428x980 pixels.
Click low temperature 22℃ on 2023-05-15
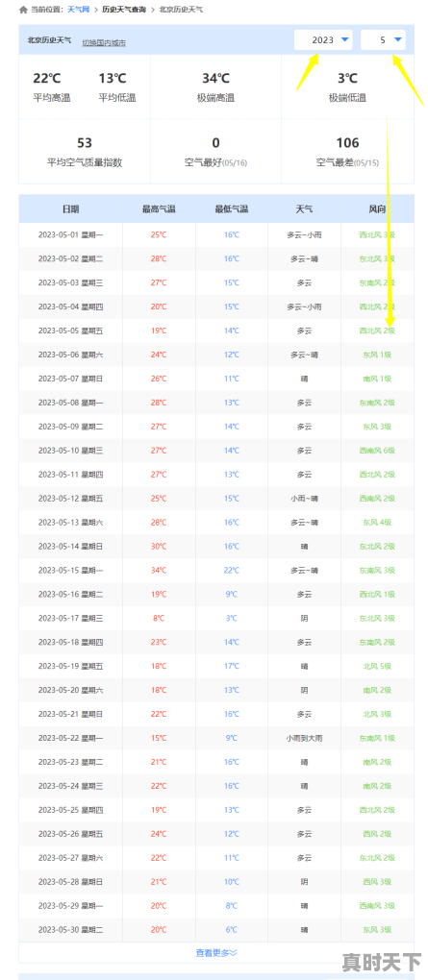[x=232, y=571]
